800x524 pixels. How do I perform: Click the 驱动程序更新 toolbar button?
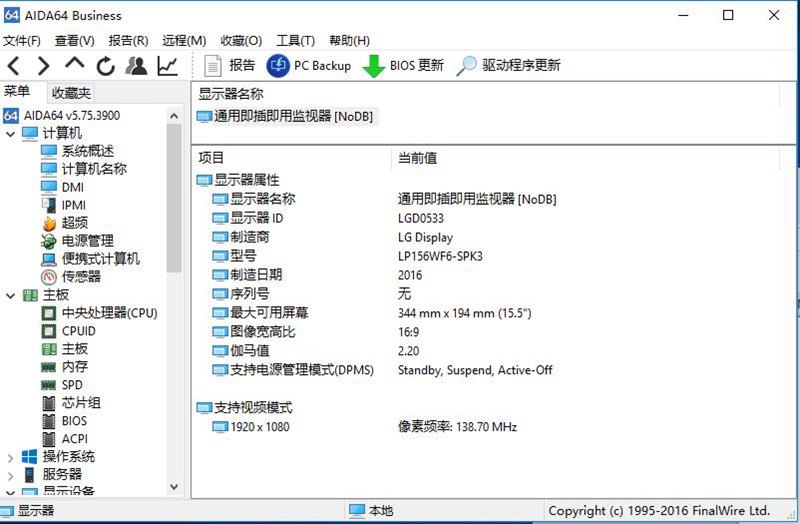point(508,65)
